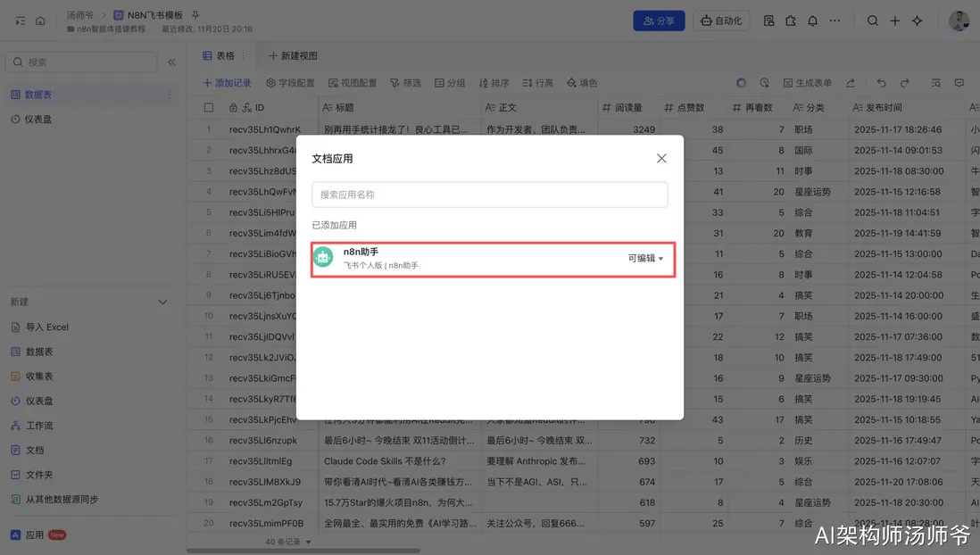The width and height of the screenshot is (980, 555).
Task: Create a new 文件夹
Action: click(x=32, y=475)
